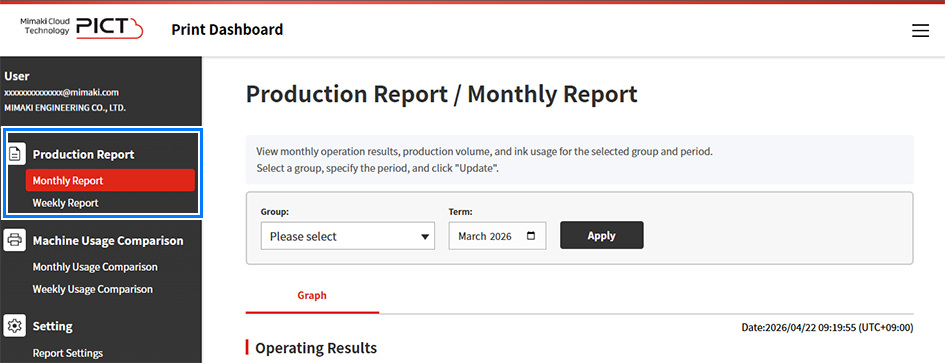
Task: Click the Mimaki PICT cloud logo
Action: point(82,28)
